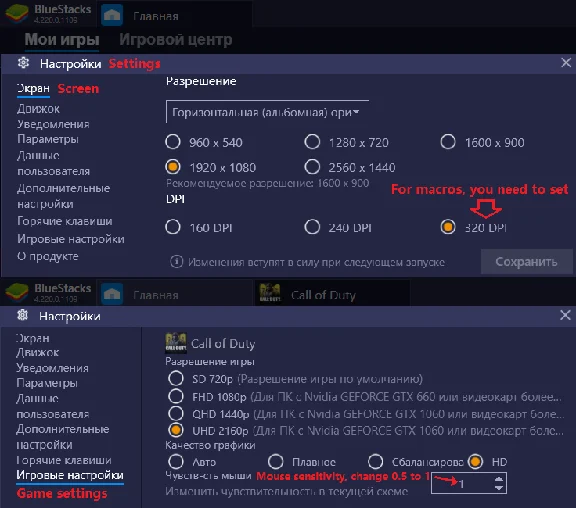576x508 pixels.
Task: Open the Главная home icon in the top window
Action: point(112,15)
